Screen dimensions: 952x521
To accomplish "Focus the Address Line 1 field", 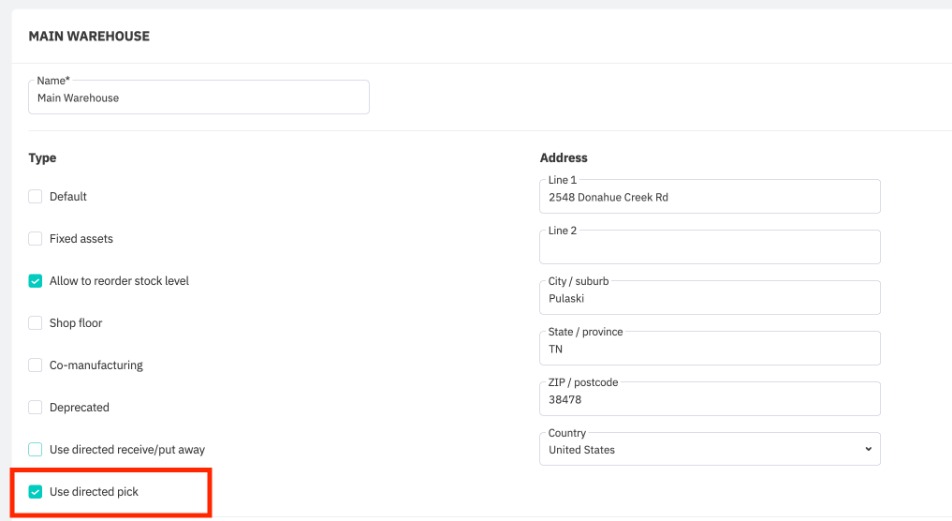I will point(709,198).
